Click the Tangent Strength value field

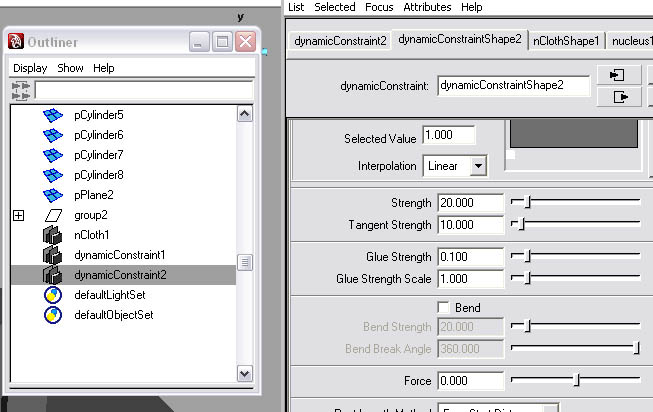pos(471,225)
